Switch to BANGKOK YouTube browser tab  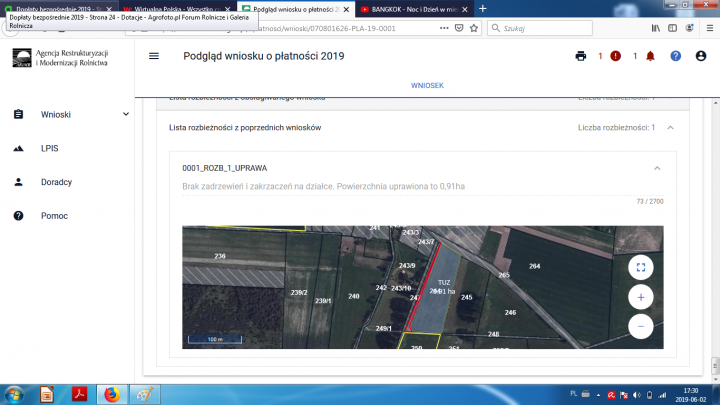pyautogui.click(x=414, y=9)
